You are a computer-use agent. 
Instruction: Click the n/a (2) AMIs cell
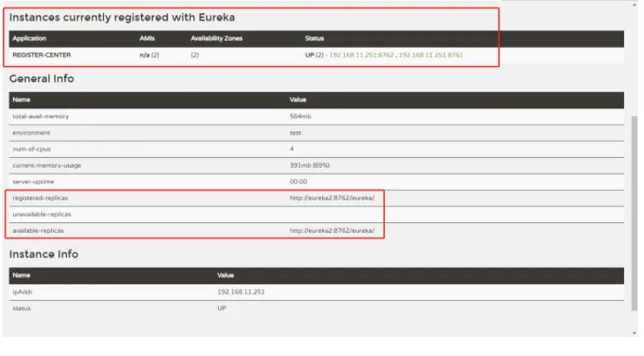point(149,55)
